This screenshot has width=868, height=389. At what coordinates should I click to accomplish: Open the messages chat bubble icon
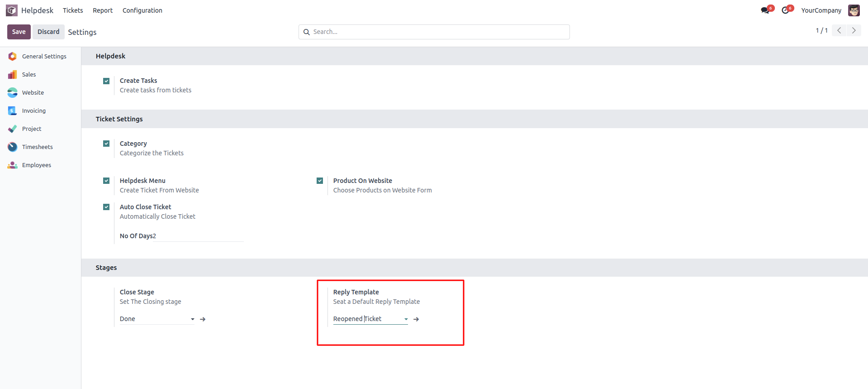tap(765, 10)
